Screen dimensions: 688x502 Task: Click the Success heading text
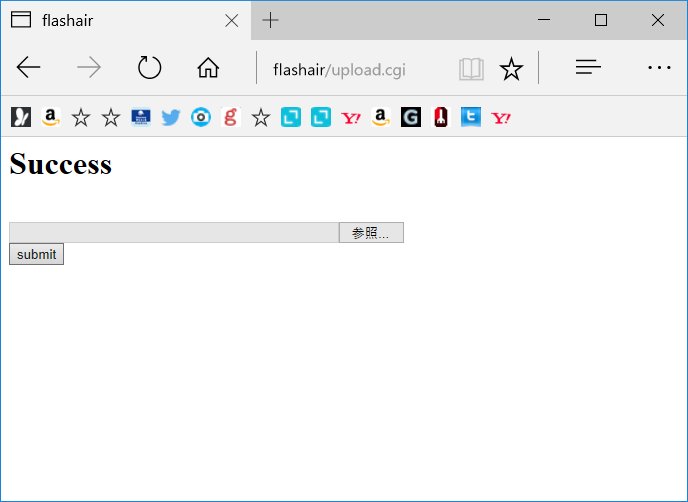(x=61, y=164)
